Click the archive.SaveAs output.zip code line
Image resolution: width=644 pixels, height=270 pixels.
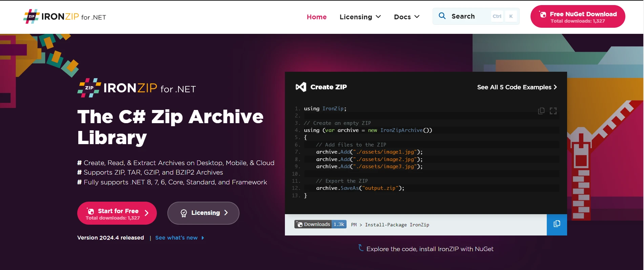tap(360, 188)
